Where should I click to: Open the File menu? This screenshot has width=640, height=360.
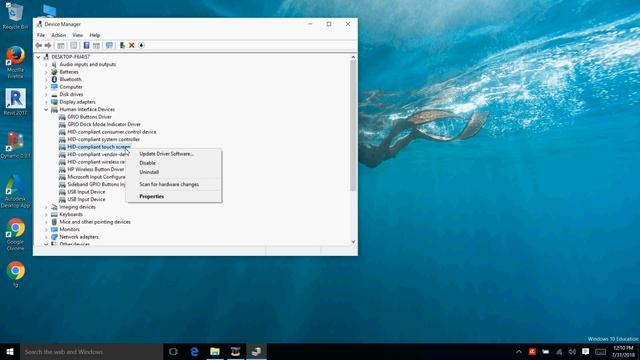pyautogui.click(x=41, y=35)
